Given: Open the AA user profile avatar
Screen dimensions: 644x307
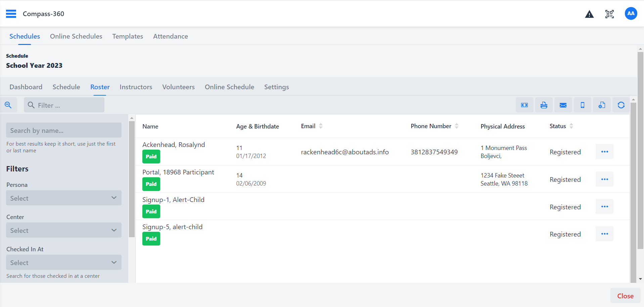Looking at the screenshot, I should 631,14.
